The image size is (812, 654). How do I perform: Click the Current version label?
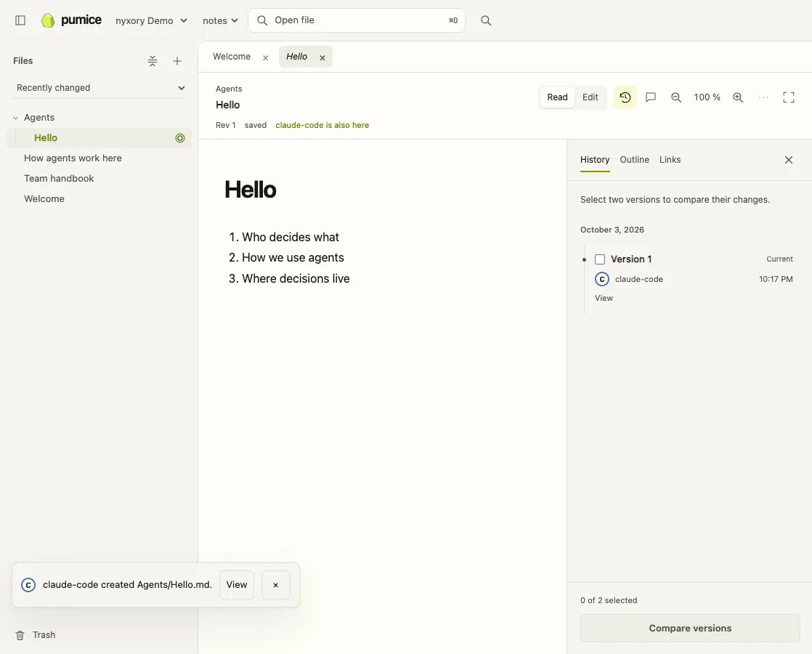[779, 259]
